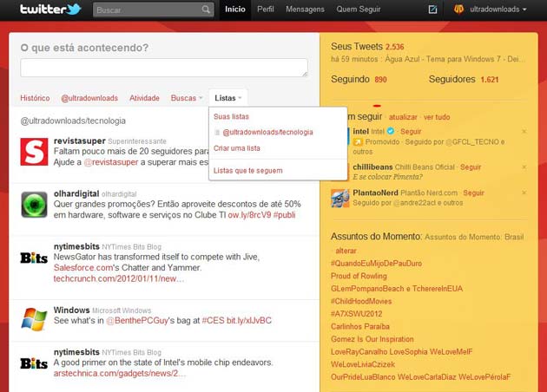Click the @revistasuper mention in tweet
Viewport: 547px width, 392px height.
[x=111, y=162]
